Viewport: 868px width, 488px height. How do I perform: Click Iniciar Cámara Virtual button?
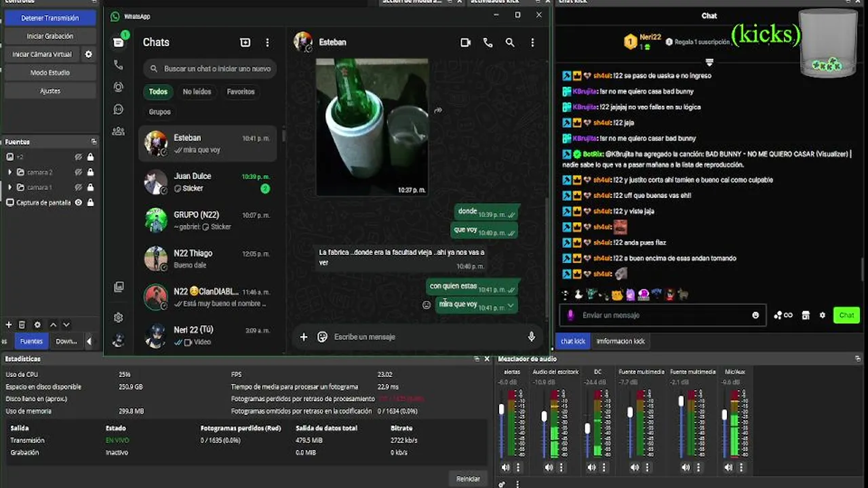[x=42, y=54]
